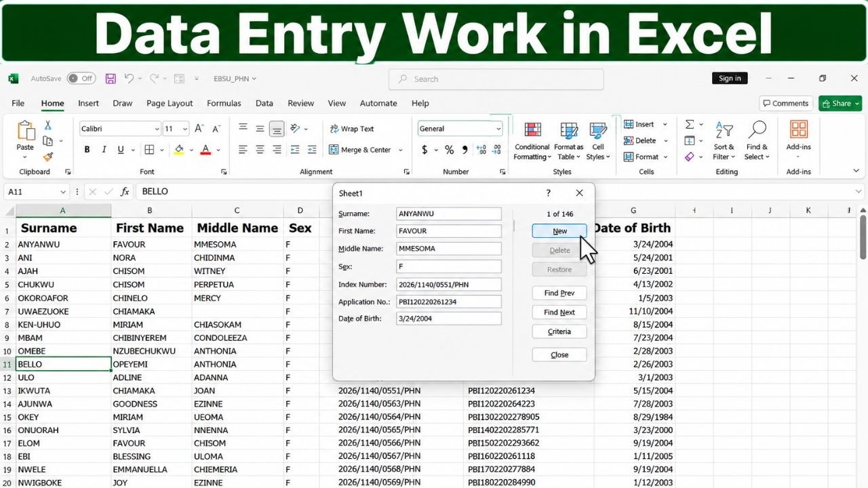Click Insert in Cells group
Screen dimensions: 868x488
pyautogui.click(x=639, y=125)
